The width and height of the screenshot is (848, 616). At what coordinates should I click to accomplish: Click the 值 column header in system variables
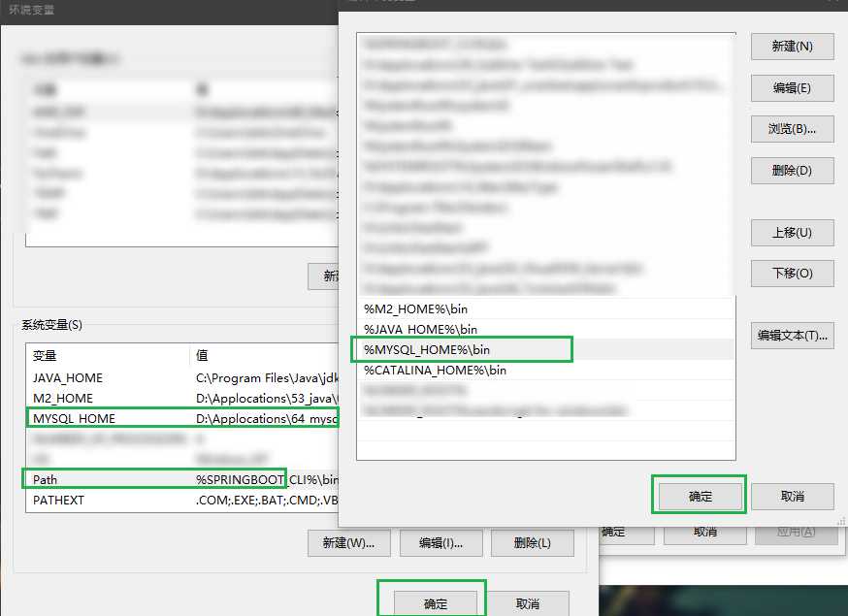pyautogui.click(x=265, y=355)
